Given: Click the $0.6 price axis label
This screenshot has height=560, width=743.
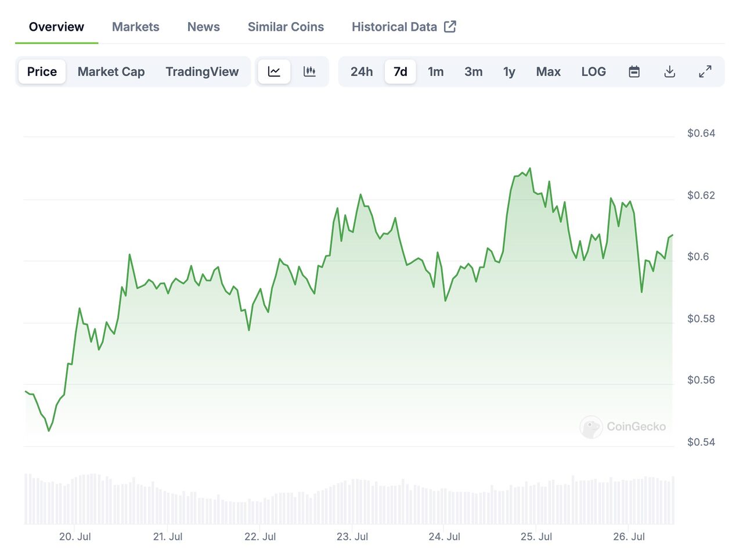Looking at the screenshot, I should point(698,256).
